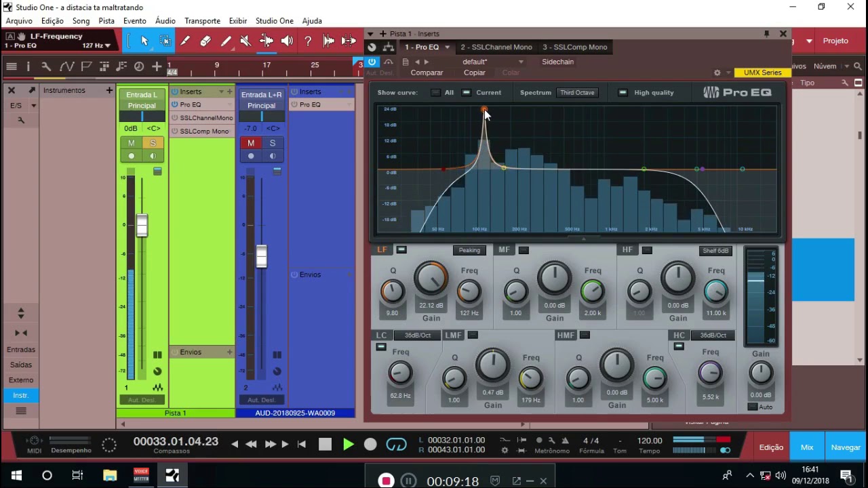Disable the LF band
This screenshot has height=488, width=868.
tap(401, 250)
